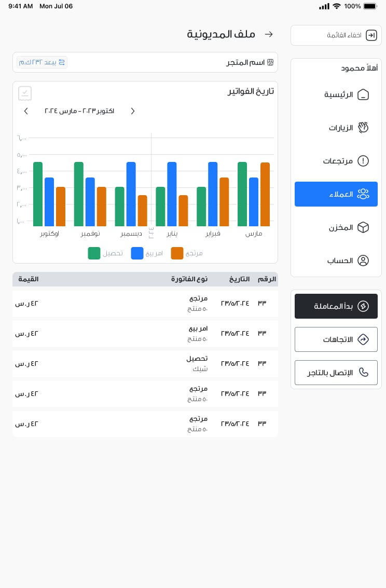Toggle blue امر بيع legend swatch
This screenshot has width=386, height=588.
pos(137,253)
